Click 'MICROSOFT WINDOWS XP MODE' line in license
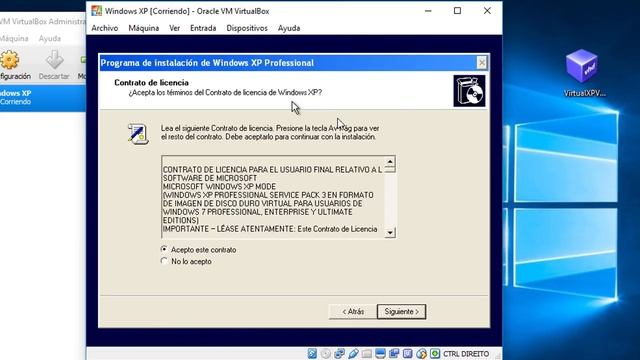640x360 pixels. [x=219, y=187]
